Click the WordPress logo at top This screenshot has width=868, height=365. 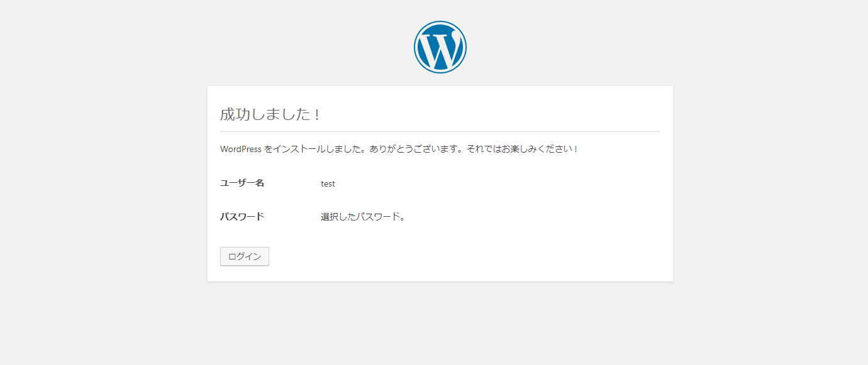point(440,47)
